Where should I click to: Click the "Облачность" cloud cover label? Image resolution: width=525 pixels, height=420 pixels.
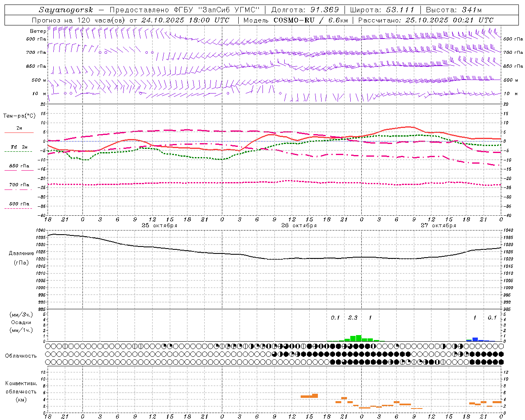[x=21, y=356]
